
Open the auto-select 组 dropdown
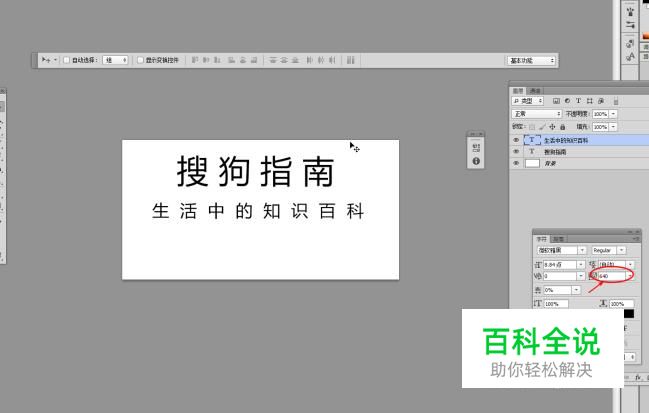115,60
